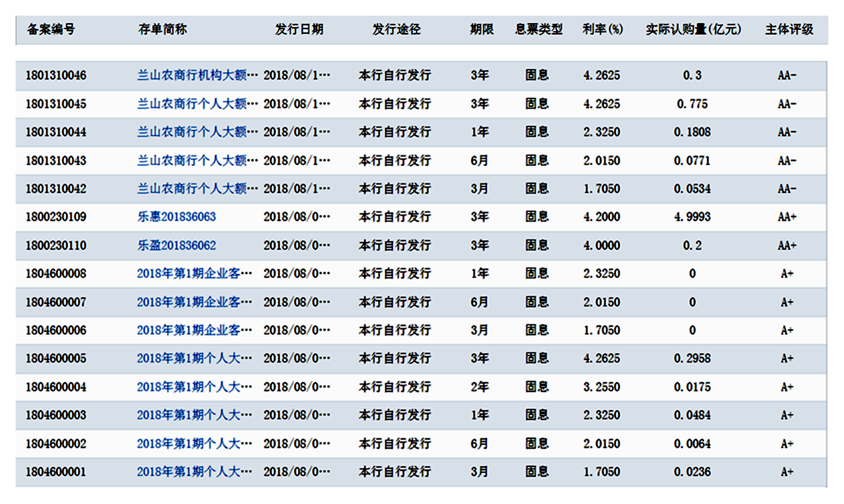Select filing number 1801310046
844x504 pixels.
pyautogui.click(x=56, y=75)
